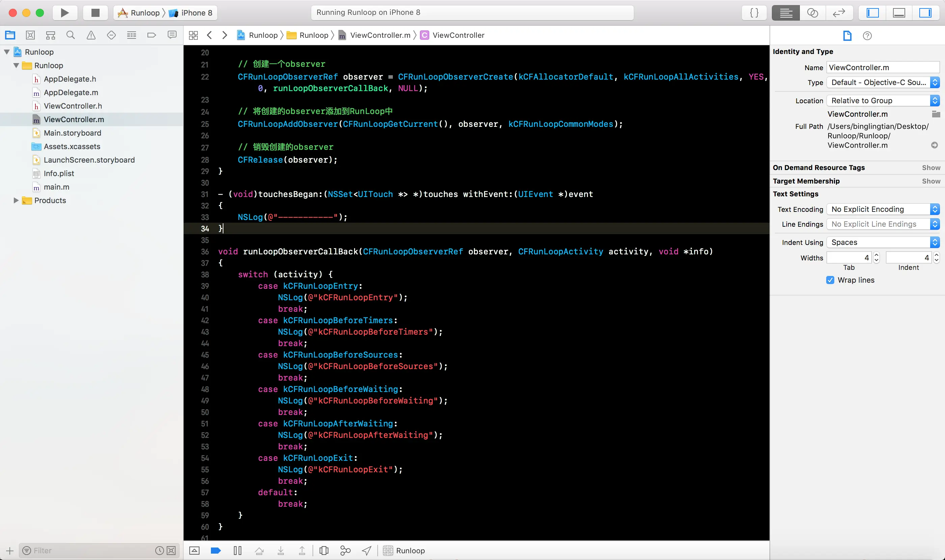945x560 pixels.
Task: Switch to the Assistant editor
Action: [812, 13]
